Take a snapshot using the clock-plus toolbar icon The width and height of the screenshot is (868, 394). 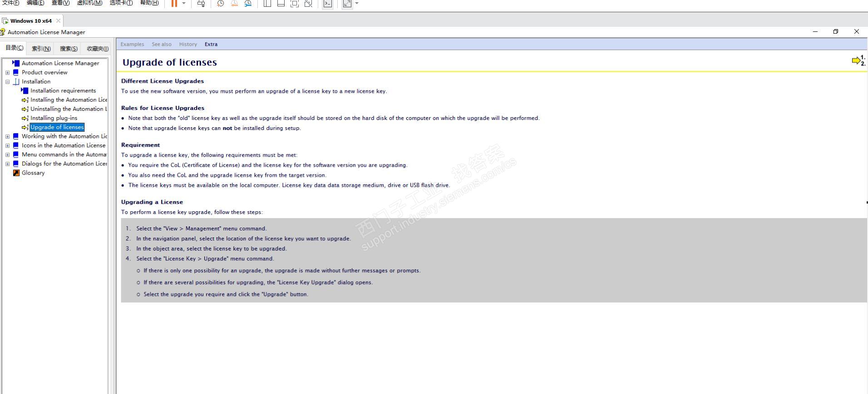click(x=221, y=4)
